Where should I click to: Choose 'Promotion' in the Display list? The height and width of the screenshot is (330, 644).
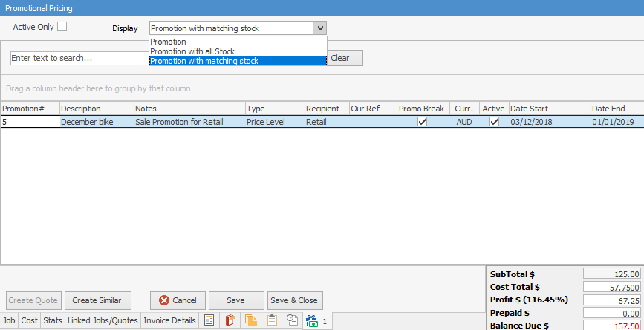(238, 42)
